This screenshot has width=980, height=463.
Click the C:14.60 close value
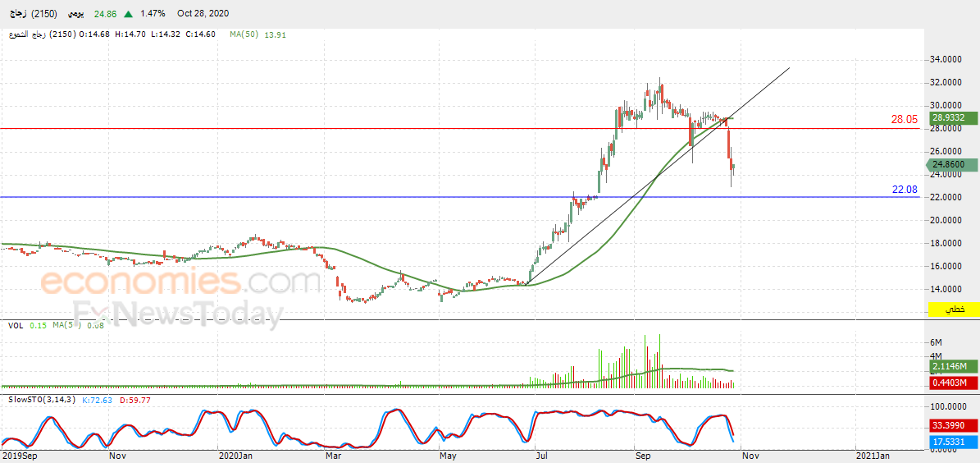click(x=201, y=34)
